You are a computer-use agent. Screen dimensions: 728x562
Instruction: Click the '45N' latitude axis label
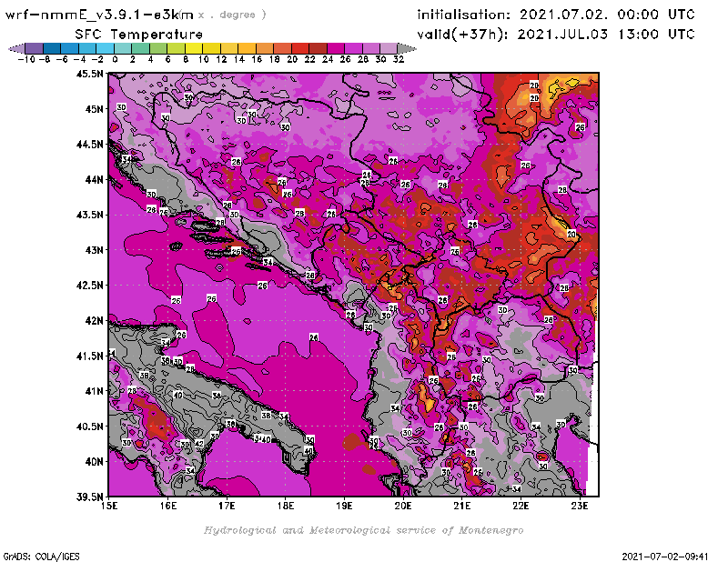(94, 109)
